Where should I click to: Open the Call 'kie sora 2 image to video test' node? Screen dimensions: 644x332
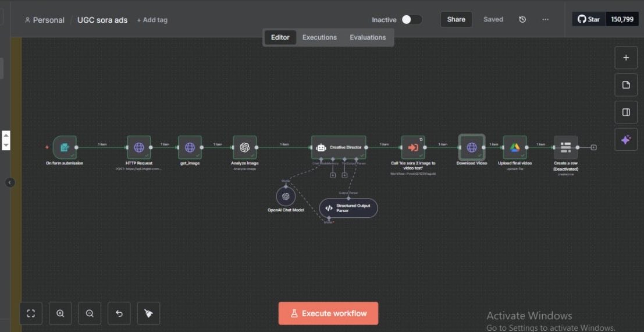[x=413, y=147]
